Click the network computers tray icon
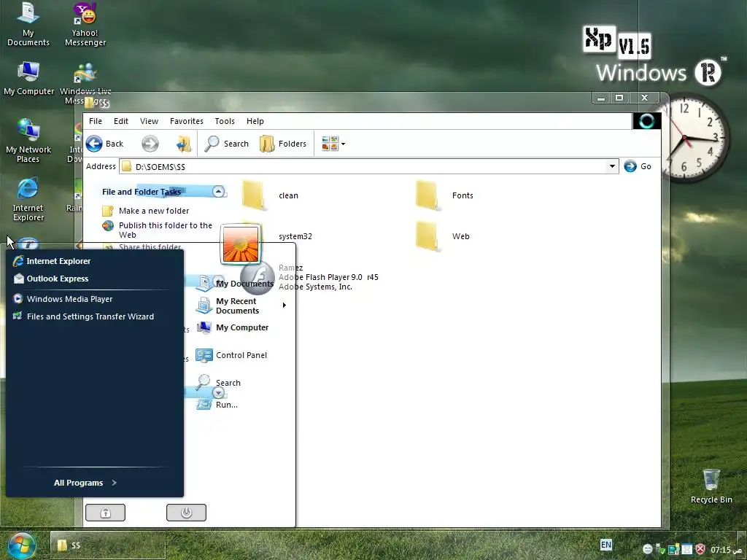747x560 pixels. tap(673, 550)
